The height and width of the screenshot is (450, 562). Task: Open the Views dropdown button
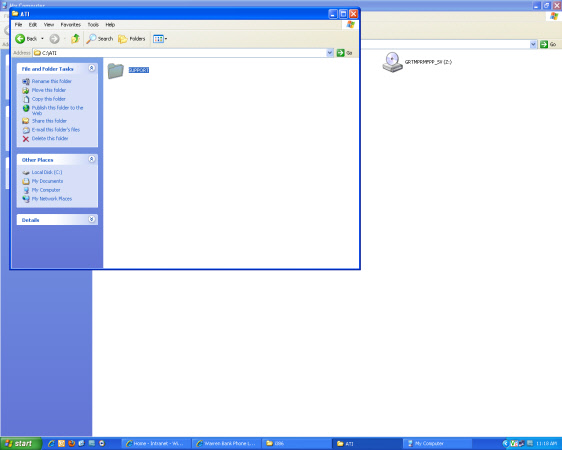pos(159,39)
